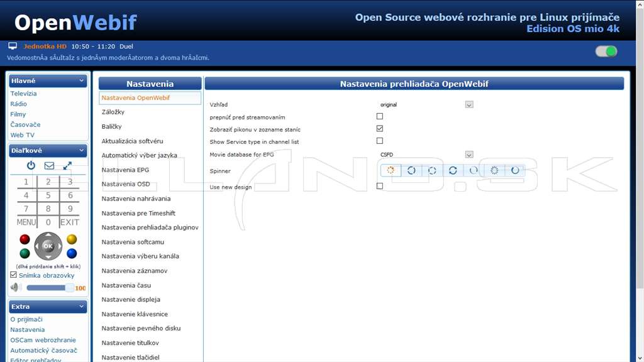The height and width of the screenshot is (362, 644).
Task: Click the green remote color button
Action: click(x=25, y=253)
